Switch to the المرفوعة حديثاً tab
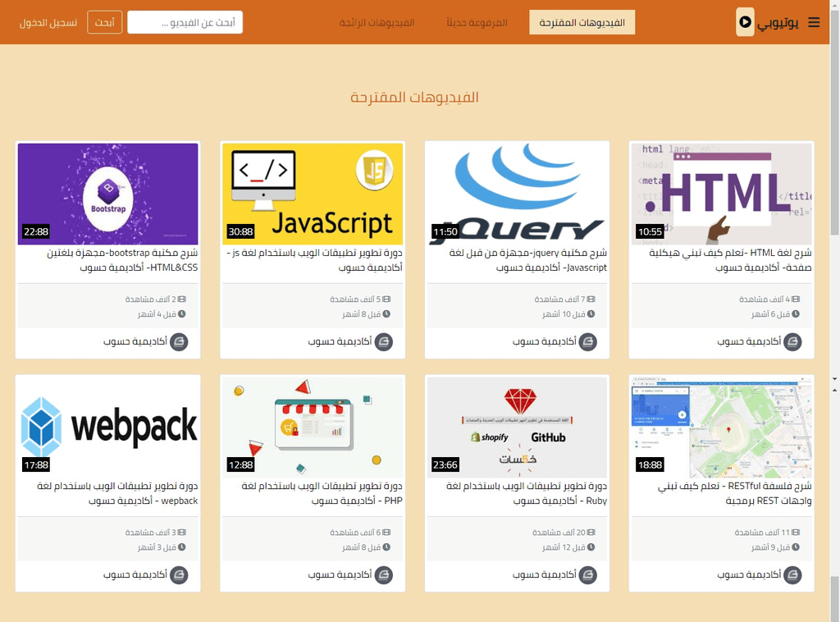This screenshot has height=622, width=840. point(477,22)
